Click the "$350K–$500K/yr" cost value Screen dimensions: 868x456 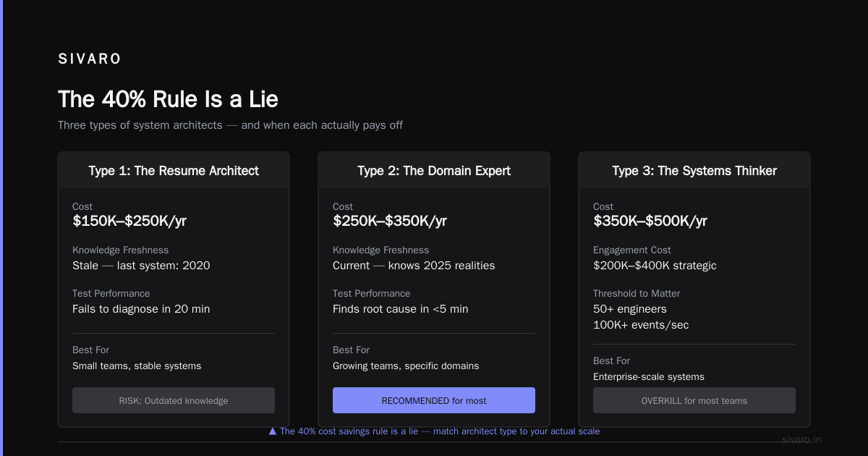650,221
